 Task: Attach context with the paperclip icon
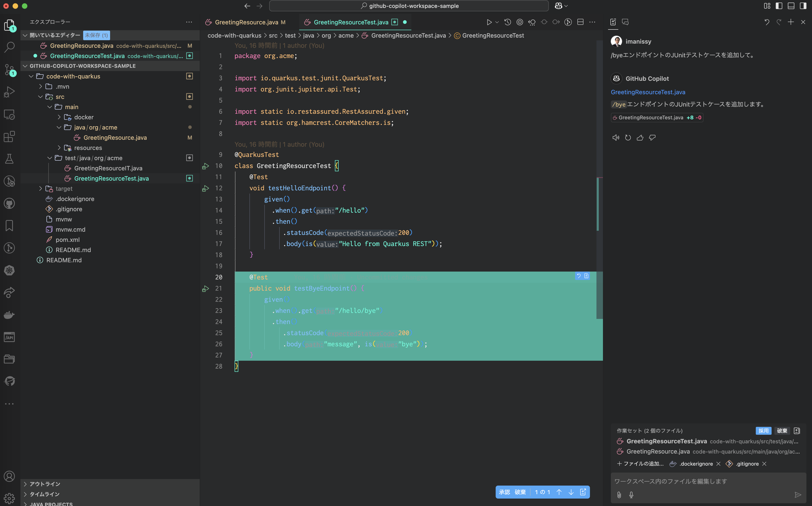(619, 495)
